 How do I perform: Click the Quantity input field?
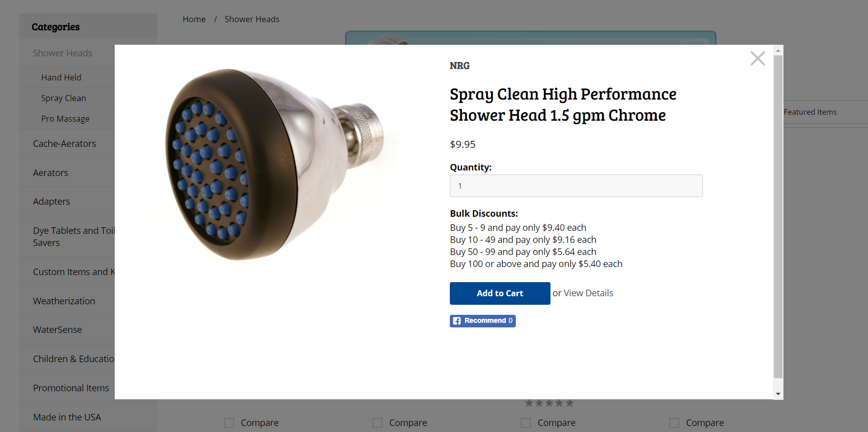[576, 186]
